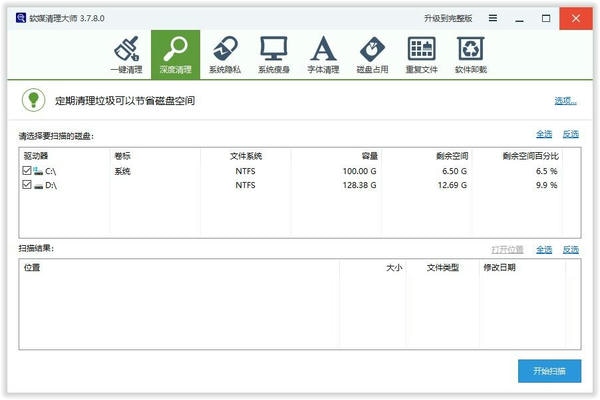Open the 软件卸载 uninstaller tool
Screen dimensions: 600x400
[471, 55]
